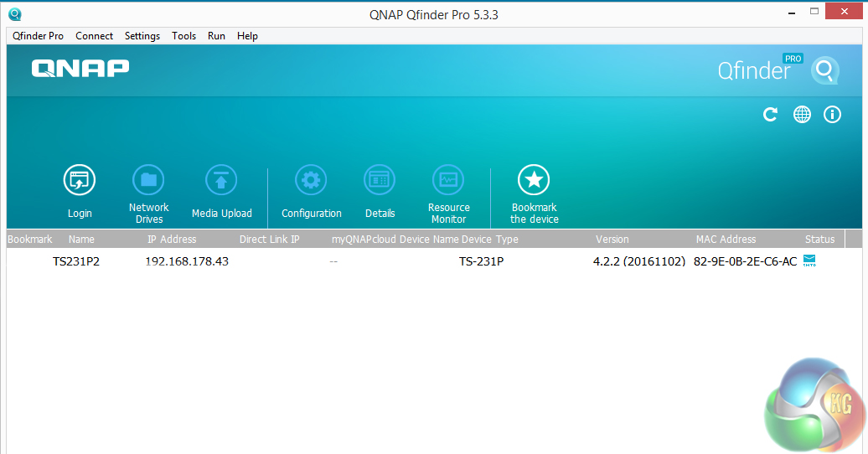The width and height of the screenshot is (868, 454).
Task: Minimize the Qfinder Pro window
Action: [x=792, y=13]
